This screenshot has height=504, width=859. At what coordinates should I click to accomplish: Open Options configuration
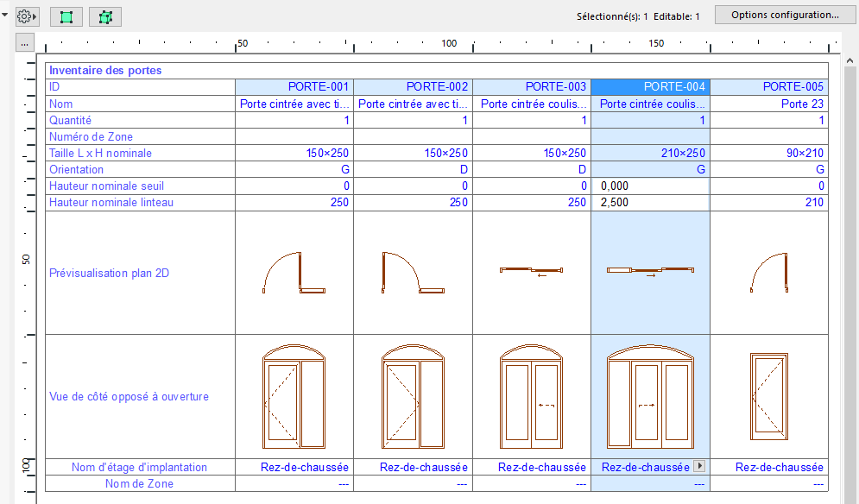(785, 15)
